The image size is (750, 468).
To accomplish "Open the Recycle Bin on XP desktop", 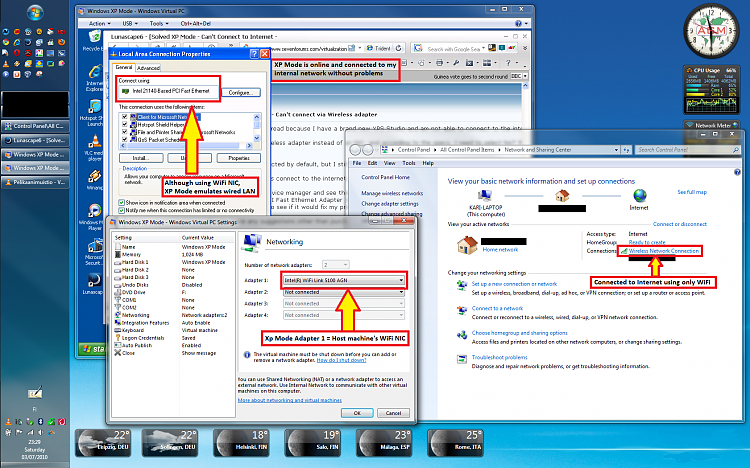I will click(95, 37).
